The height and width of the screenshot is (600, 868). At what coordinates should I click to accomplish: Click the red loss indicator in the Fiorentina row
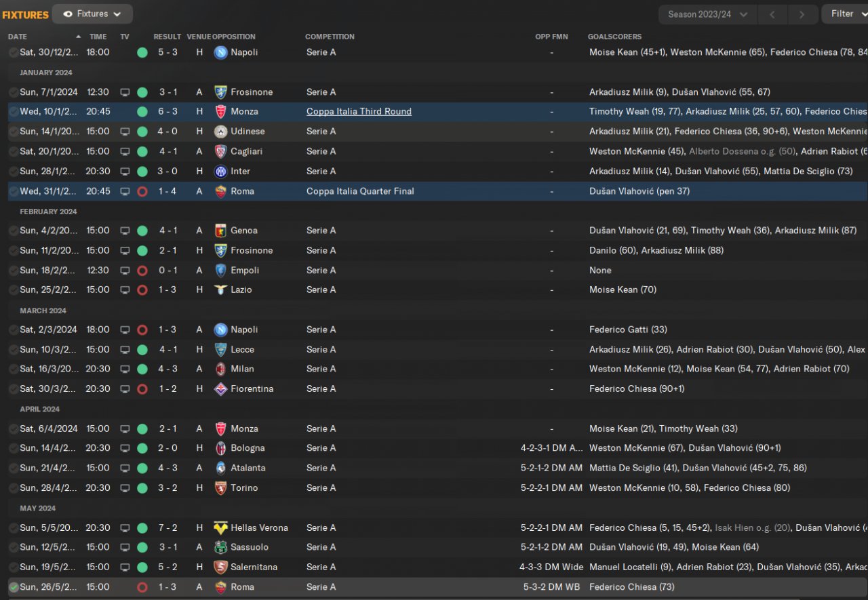[x=142, y=389]
